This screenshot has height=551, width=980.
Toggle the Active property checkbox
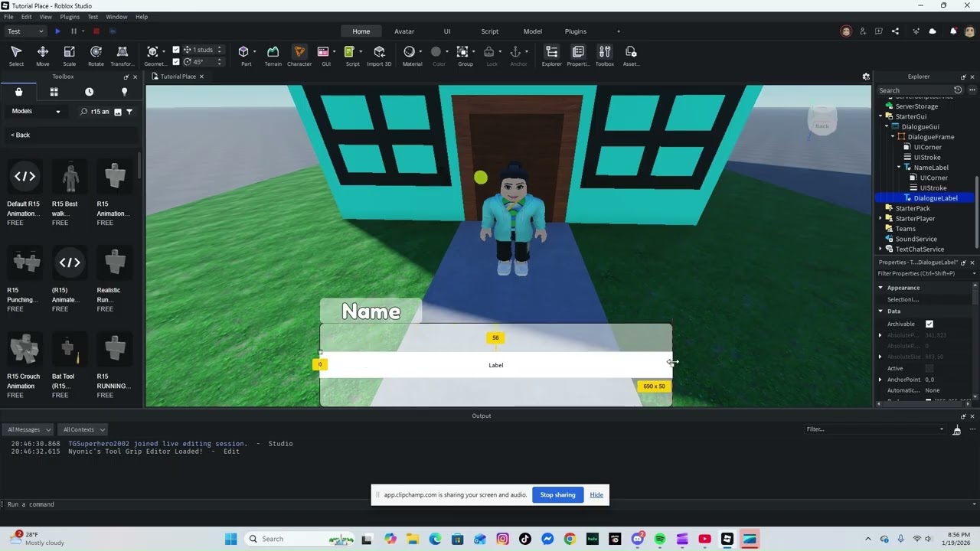(929, 368)
